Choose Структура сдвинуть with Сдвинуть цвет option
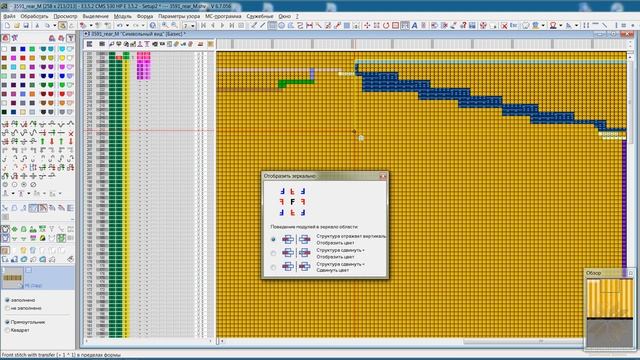Image resolution: width=640 pixels, height=360 pixels. pyautogui.click(x=273, y=267)
